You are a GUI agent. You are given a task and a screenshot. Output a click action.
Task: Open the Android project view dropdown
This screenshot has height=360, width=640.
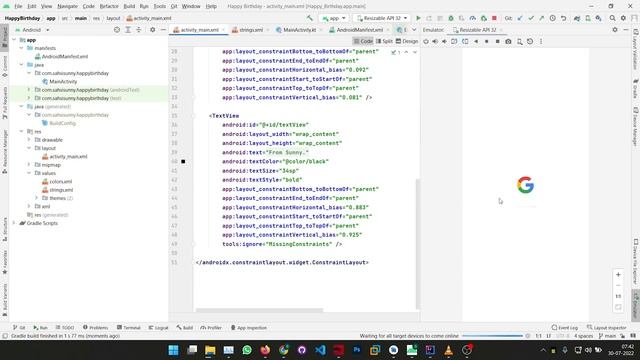pyautogui.click(x=32, y=30)
